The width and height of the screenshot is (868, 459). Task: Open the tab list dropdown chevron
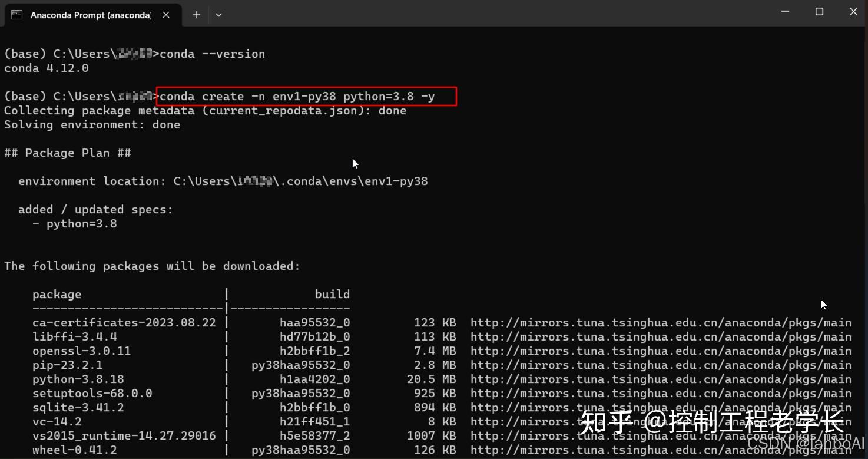coord(218,15)
